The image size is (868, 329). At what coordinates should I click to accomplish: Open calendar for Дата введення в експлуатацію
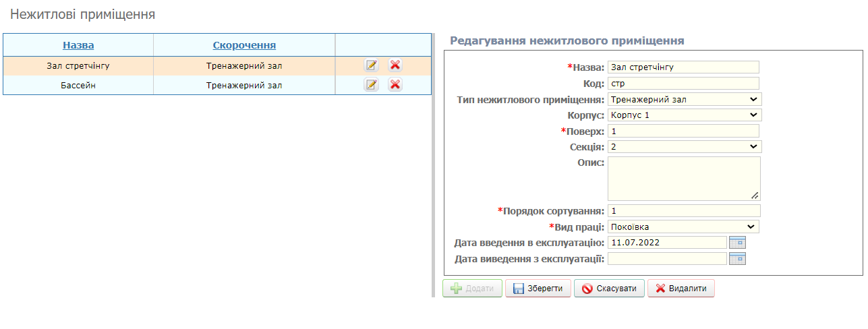(x=738, y=242)
